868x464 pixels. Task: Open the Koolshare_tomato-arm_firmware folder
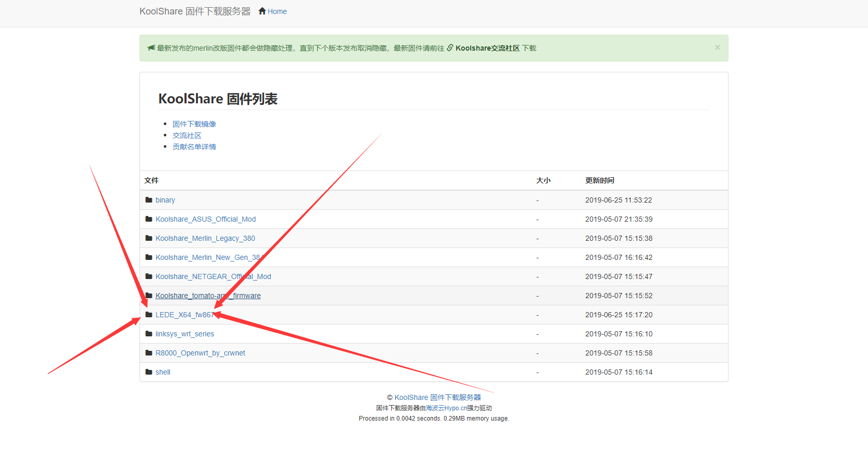(208, 296)
